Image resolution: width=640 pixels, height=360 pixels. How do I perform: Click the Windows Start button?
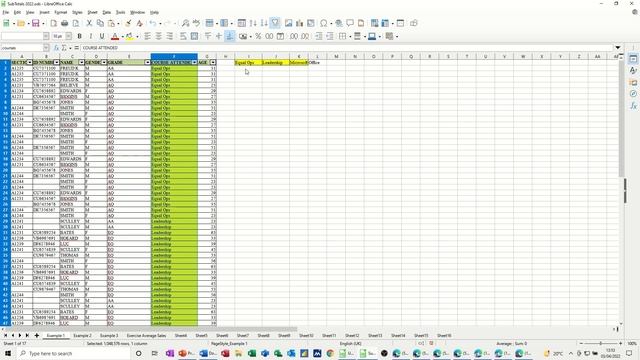[x=7, y=353]
